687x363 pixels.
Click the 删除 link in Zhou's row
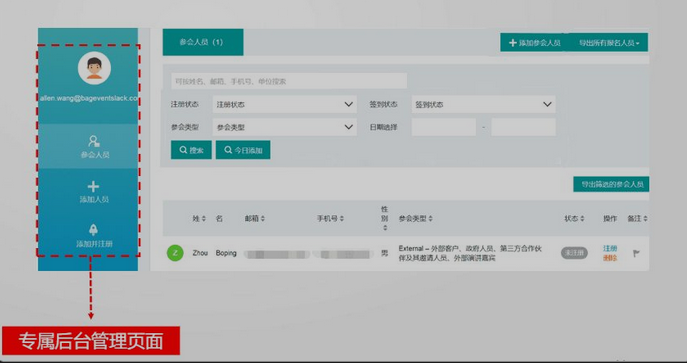610,258
